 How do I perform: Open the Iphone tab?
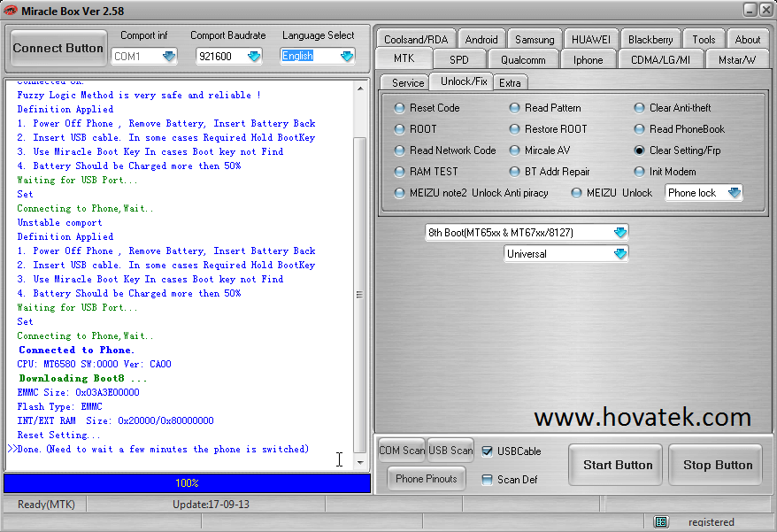[588, 60]
